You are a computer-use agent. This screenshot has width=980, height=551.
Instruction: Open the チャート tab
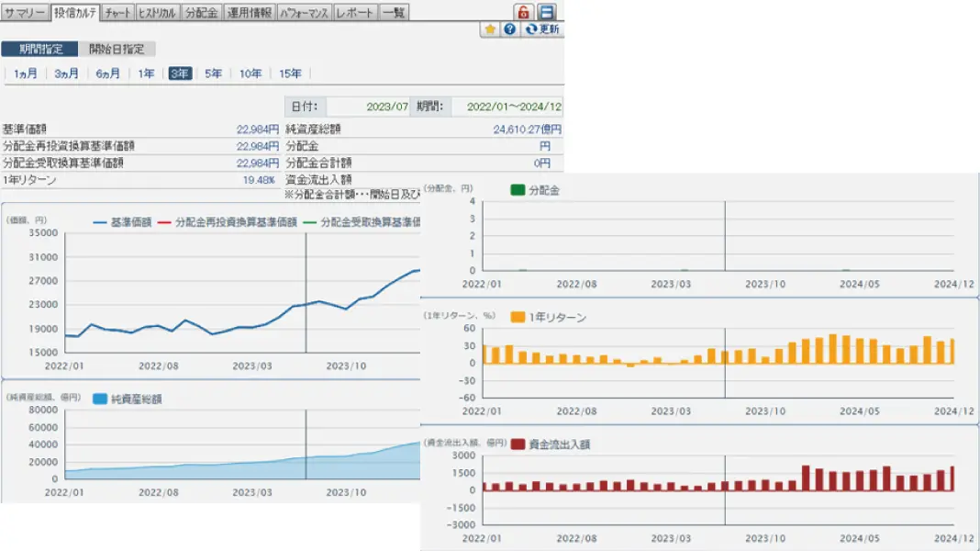coord(117,13)
